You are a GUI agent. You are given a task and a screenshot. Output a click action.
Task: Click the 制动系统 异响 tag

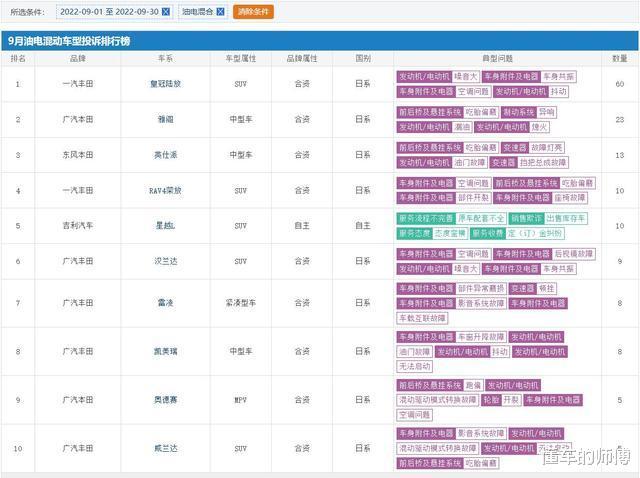coord(529,112)
